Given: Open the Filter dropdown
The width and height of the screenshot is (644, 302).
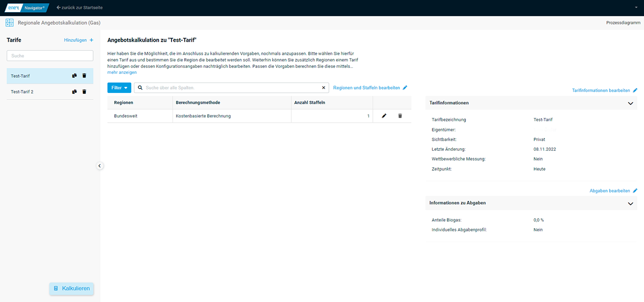Looking at the screenshot, I should tap(119, 88).
